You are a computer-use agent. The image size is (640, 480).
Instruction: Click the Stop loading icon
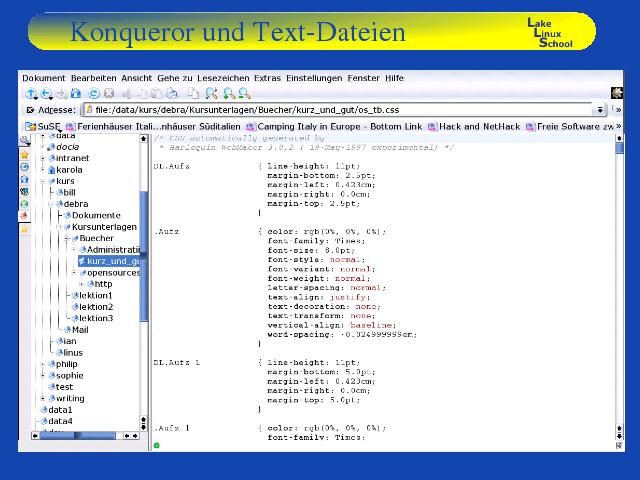coord(109,93)
